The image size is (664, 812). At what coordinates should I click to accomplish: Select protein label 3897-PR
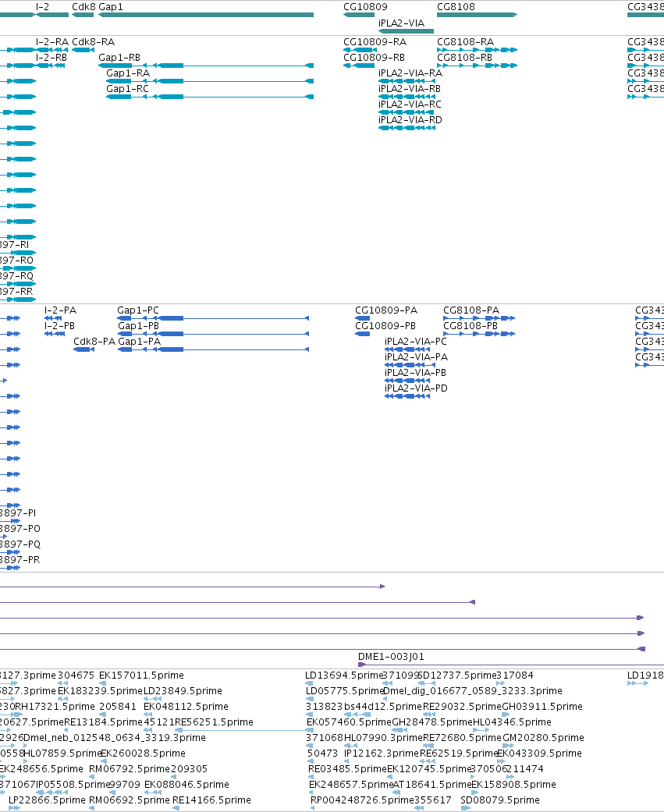pyautogui.click(x=20, y=559)
